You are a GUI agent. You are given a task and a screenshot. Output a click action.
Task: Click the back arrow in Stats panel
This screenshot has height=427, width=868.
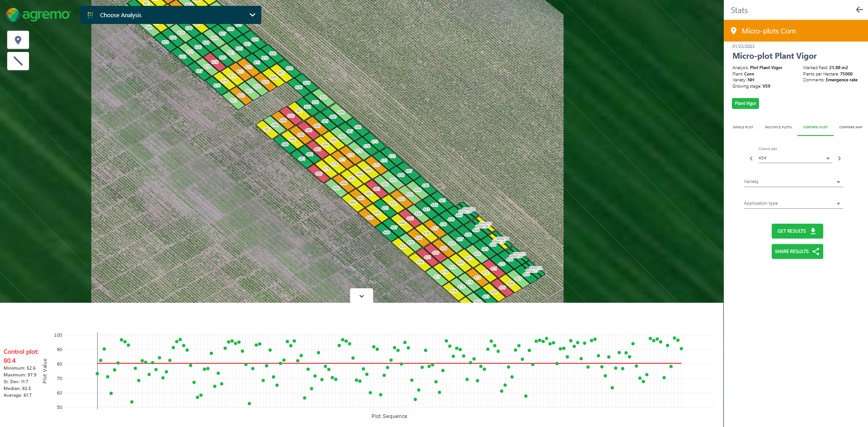pos(859,10)
